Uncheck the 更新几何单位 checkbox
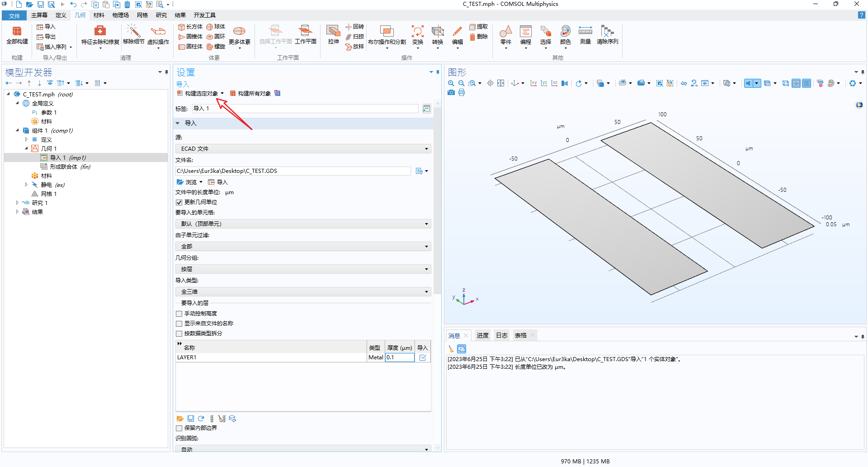 pos(179,202)
